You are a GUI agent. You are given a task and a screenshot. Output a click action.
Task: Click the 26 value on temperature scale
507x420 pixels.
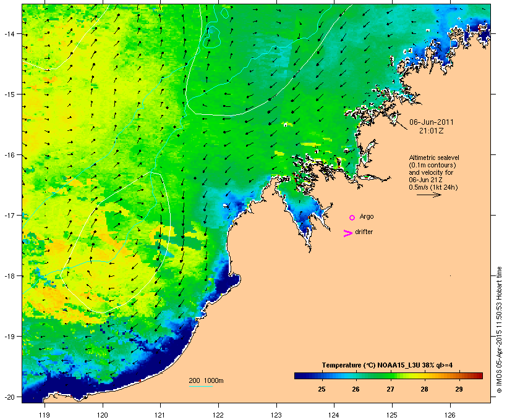click(x=356, y=389)
